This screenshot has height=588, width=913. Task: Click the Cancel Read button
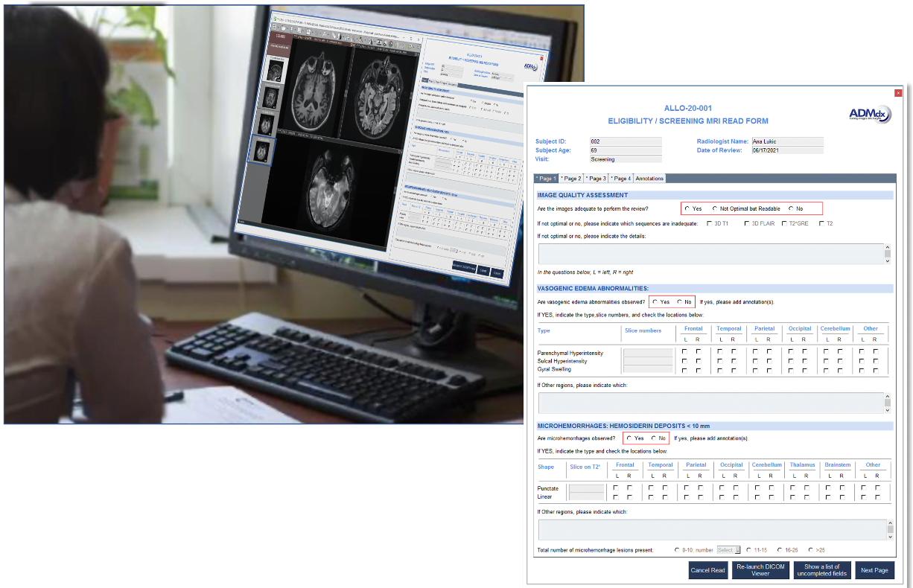tap(707, 570)
